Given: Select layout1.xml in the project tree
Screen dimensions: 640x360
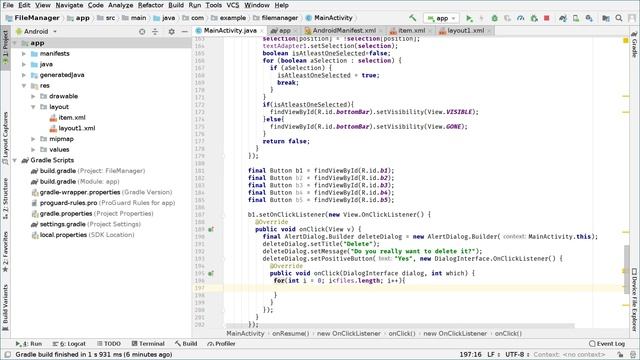Looking at the screenshot, I should pos(72,128).
